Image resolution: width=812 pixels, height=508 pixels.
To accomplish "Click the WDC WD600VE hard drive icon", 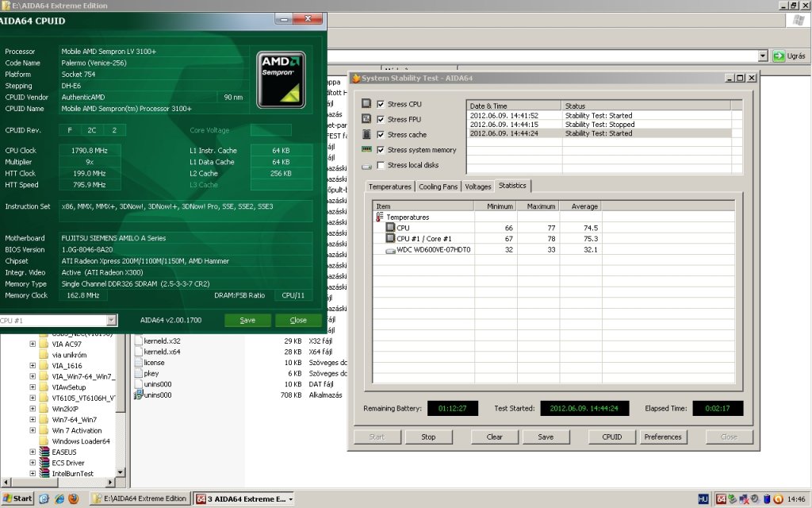I will [390, 250].
